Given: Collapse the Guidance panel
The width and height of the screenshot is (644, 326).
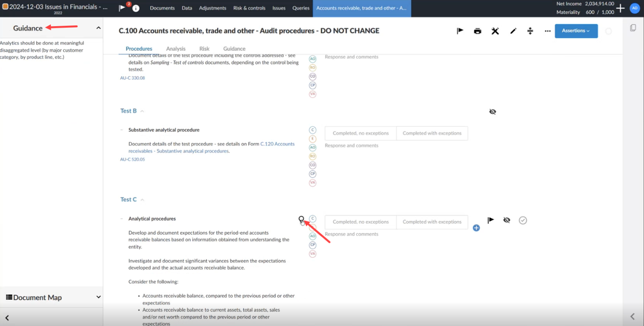Looking at the screenshot, I should [98, 28].
